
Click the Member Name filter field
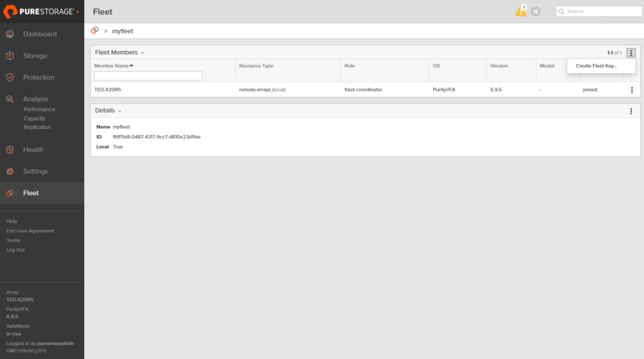pos(148,76)
